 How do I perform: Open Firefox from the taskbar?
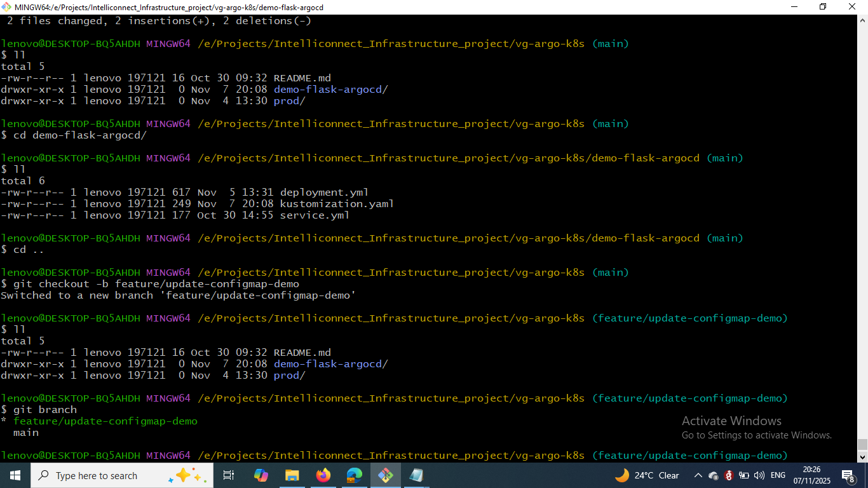tap(323, 475)
